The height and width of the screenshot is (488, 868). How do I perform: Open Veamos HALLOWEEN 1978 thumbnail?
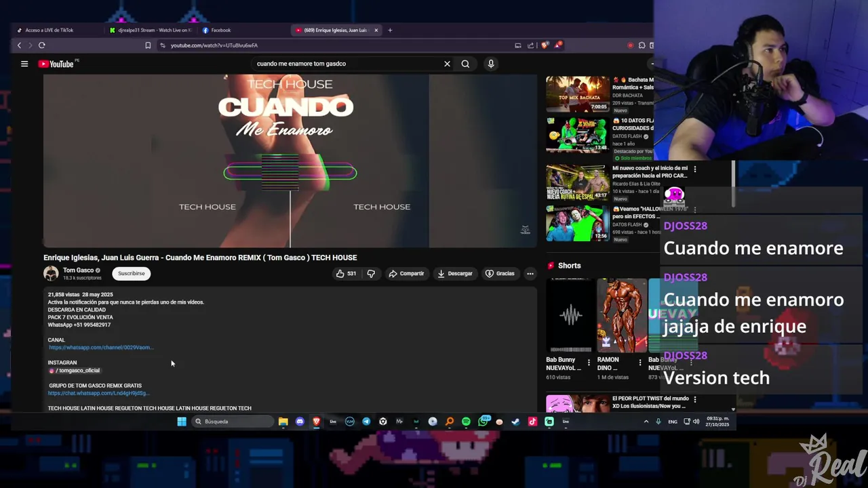pos(578,222)
